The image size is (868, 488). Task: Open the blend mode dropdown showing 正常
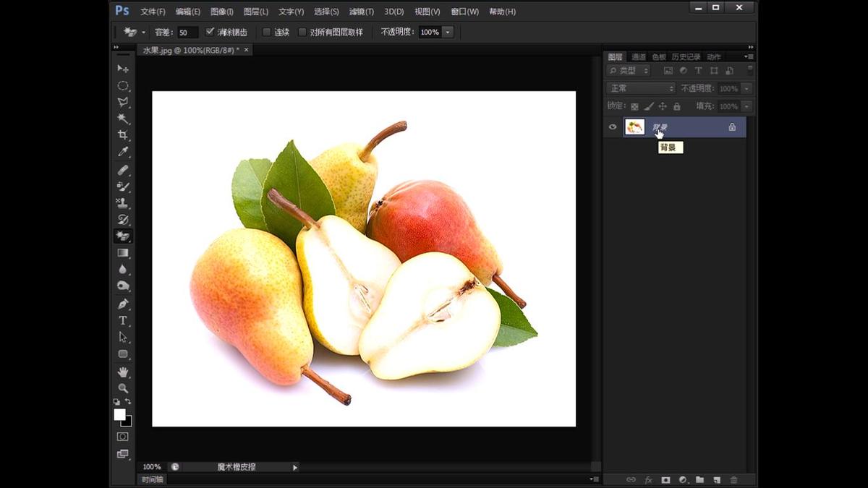[x=640, y=88]
